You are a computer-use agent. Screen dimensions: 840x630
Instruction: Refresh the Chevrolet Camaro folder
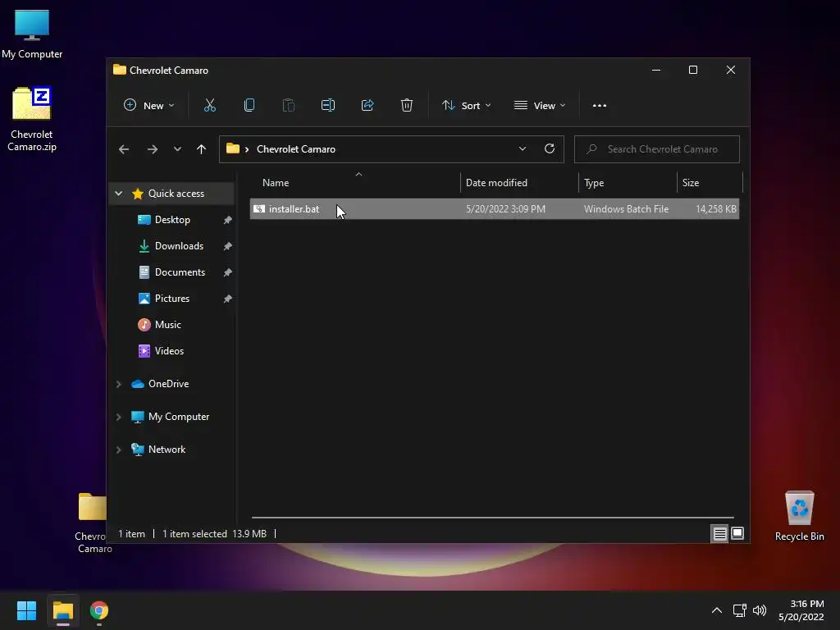(549, 149)
